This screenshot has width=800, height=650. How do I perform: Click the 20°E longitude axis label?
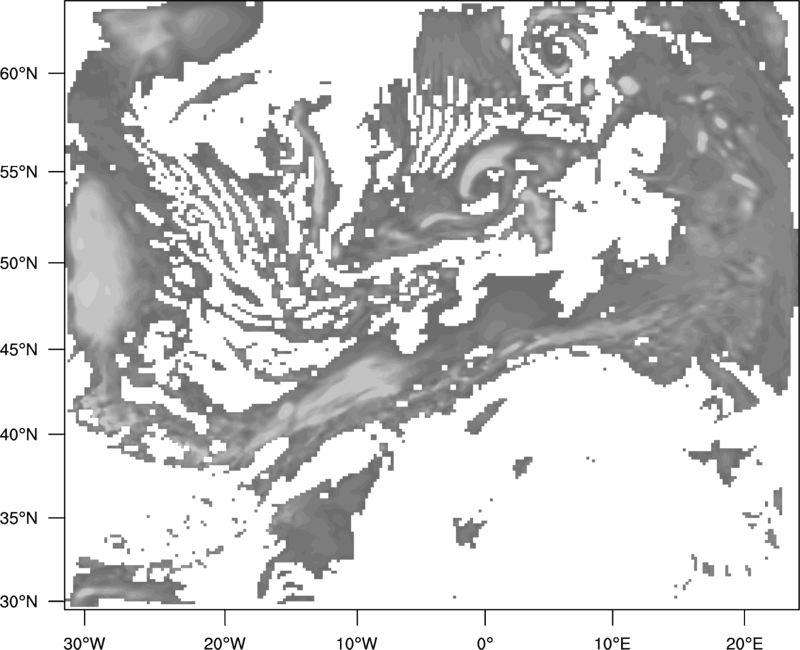point(744,643)
